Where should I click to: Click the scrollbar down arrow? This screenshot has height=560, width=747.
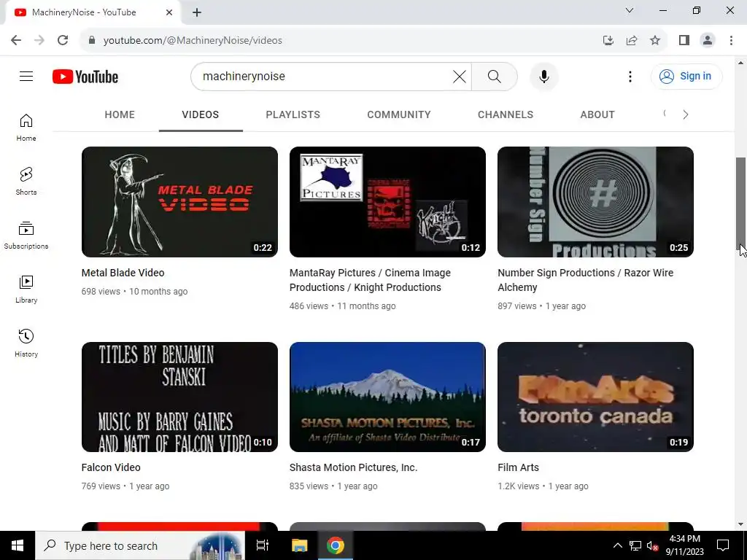pyautogui.click(x=740, y=524)
